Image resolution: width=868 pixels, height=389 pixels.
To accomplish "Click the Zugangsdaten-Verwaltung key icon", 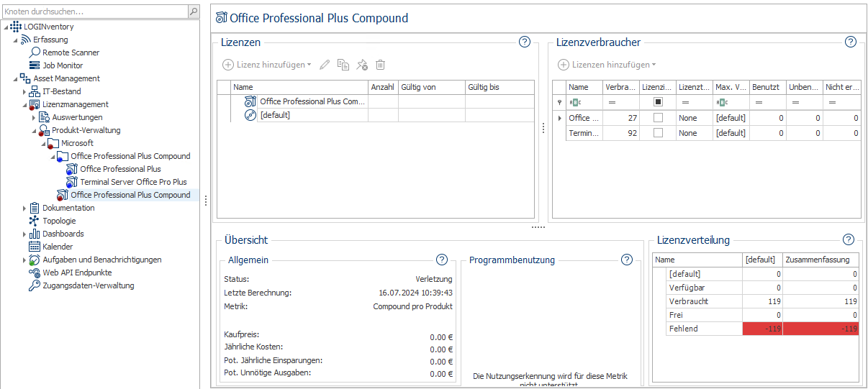I will point(35,285).
